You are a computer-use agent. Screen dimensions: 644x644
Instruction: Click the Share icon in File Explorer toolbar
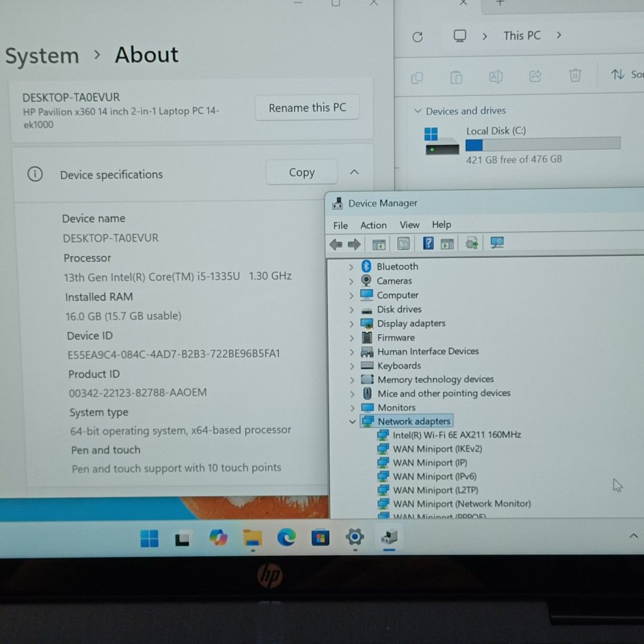point(535,76)
